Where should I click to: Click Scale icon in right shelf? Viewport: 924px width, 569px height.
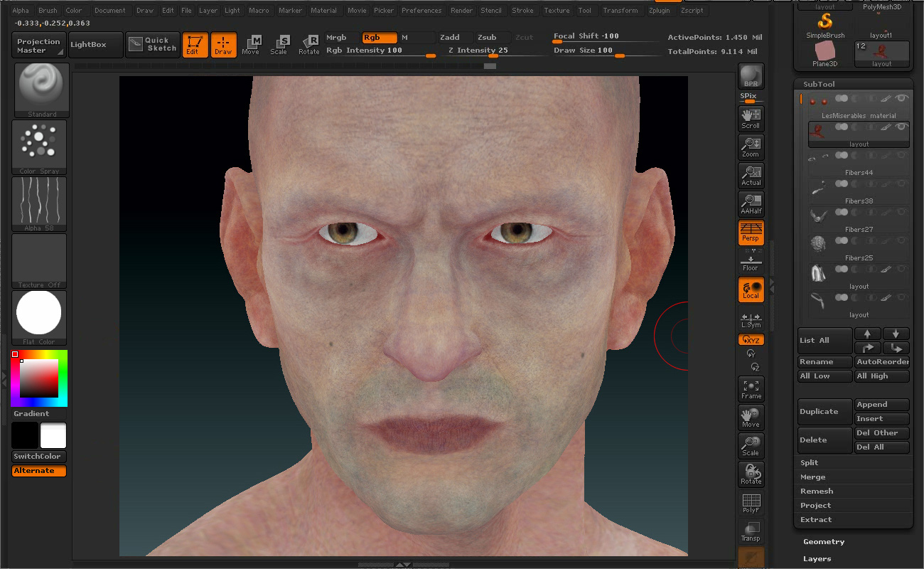(751, 446)
